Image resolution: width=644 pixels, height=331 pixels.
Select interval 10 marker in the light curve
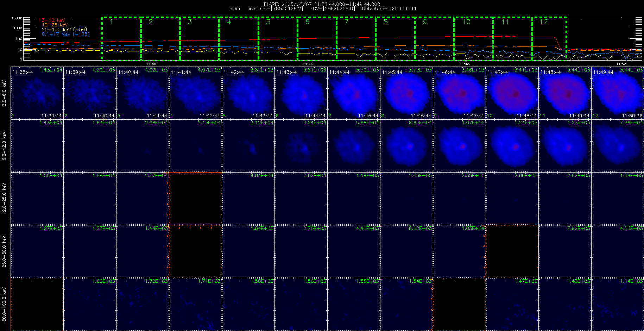tap(466, 22)
